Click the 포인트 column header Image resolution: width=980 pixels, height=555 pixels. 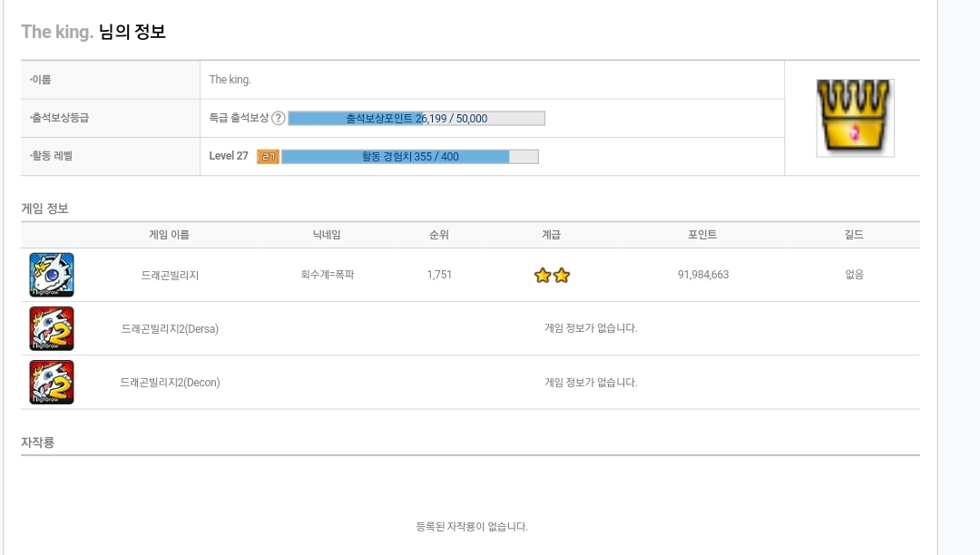click(702, 235)
